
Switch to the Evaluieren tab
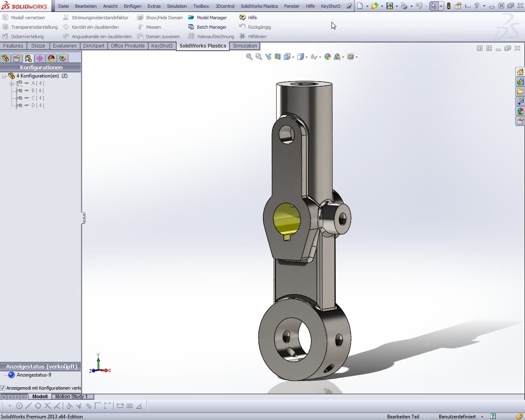[x=64, y=46]
